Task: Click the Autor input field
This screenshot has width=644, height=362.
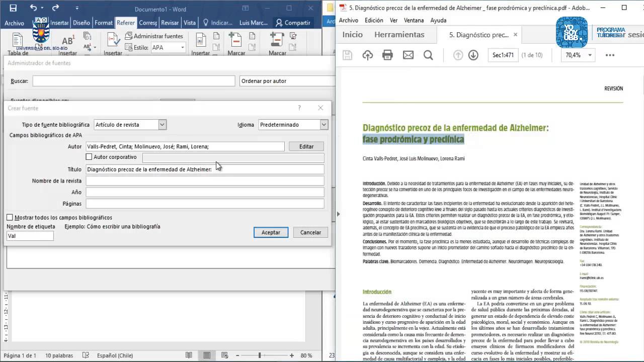Action: click(x=185, y=146)
